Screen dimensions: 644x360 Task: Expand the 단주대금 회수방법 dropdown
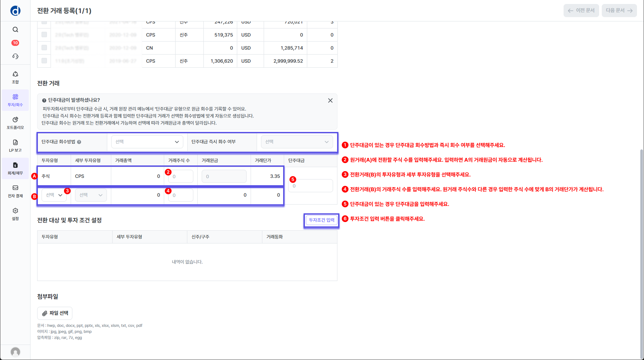click(147, 142)
